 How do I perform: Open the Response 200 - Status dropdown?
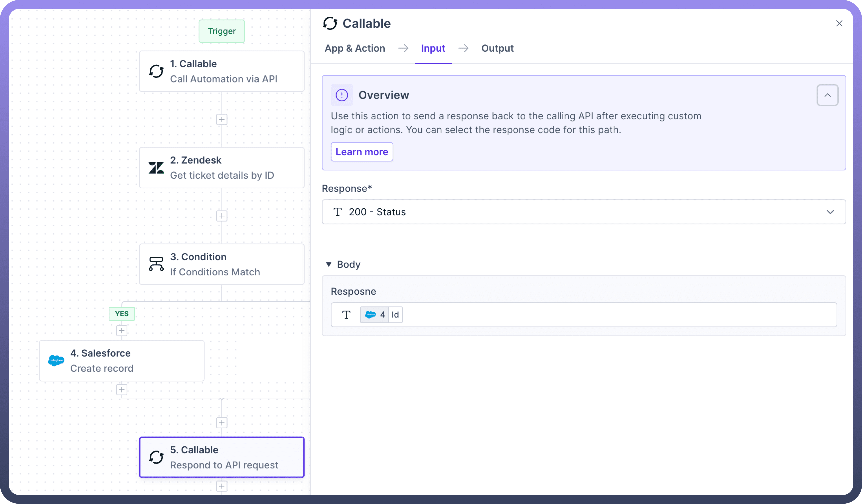(x=584, y=212)
